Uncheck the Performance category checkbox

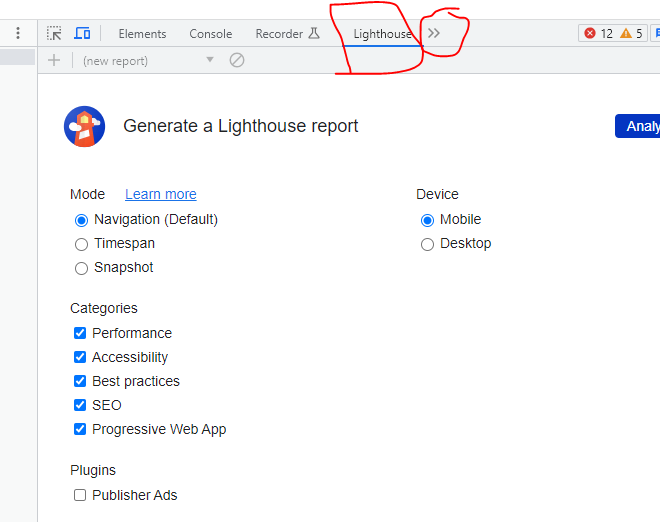tap(80, 333)
